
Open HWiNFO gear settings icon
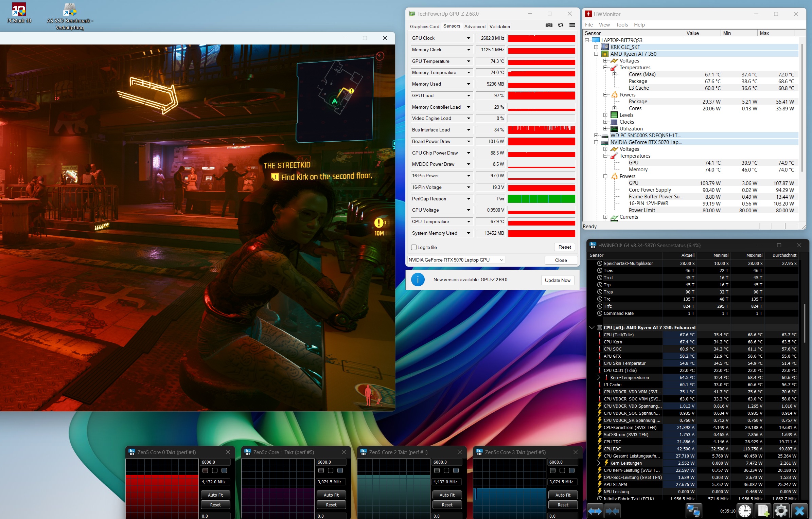tap(781, 511)
